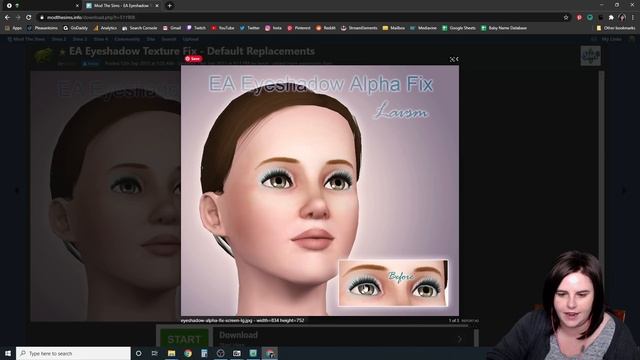Open the Google Sheets bookmark
Image resolution: width=640 pixels, height=360 pixels.
pos(459,28)
